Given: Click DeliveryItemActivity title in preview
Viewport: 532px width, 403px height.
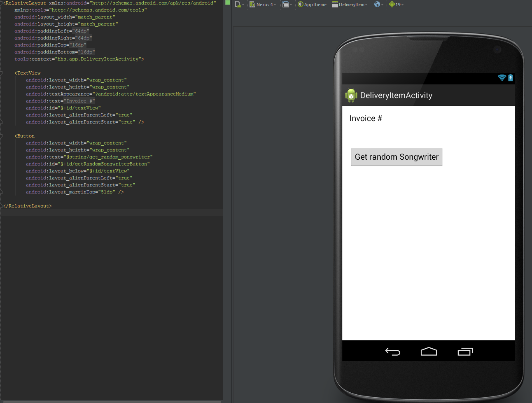Looking at the screenshot, I should point(396,96).
